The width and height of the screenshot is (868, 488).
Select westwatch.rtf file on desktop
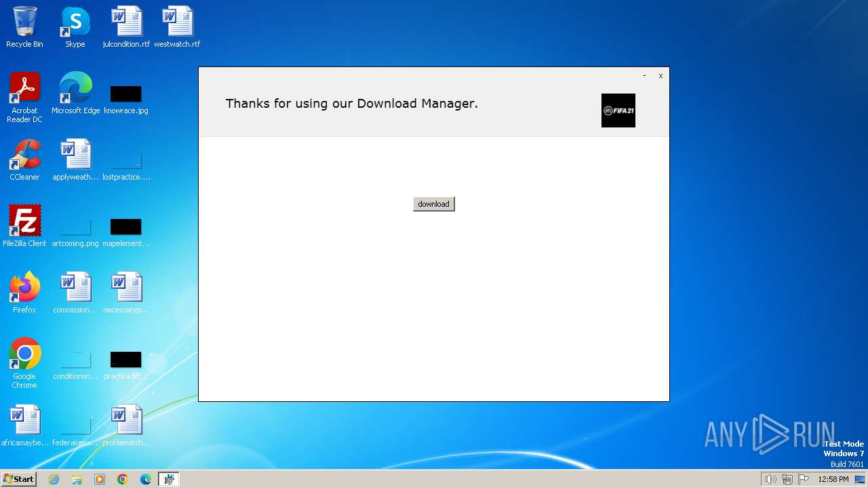pos(177,27)
